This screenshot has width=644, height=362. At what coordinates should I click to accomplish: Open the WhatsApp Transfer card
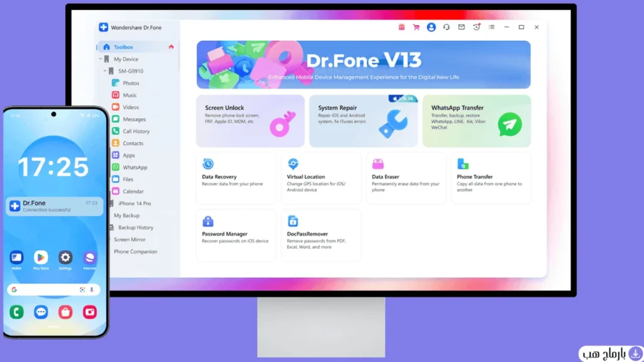(477, 121)
